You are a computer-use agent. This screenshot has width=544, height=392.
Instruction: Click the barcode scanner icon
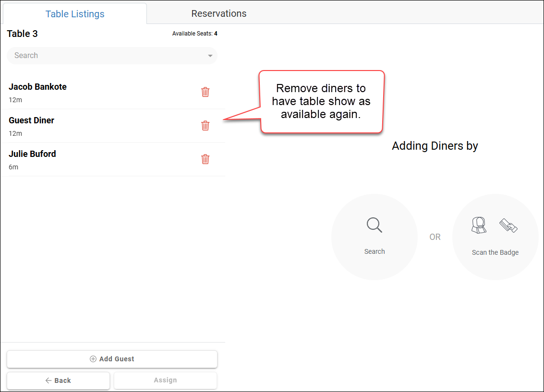click(x=479, y=226)
